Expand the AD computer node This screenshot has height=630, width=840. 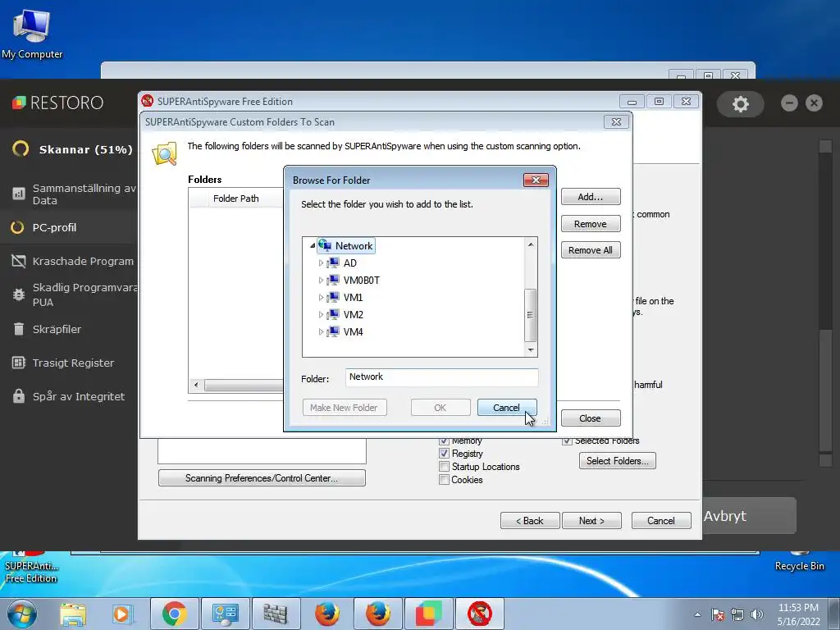click(x=321, y=263)
